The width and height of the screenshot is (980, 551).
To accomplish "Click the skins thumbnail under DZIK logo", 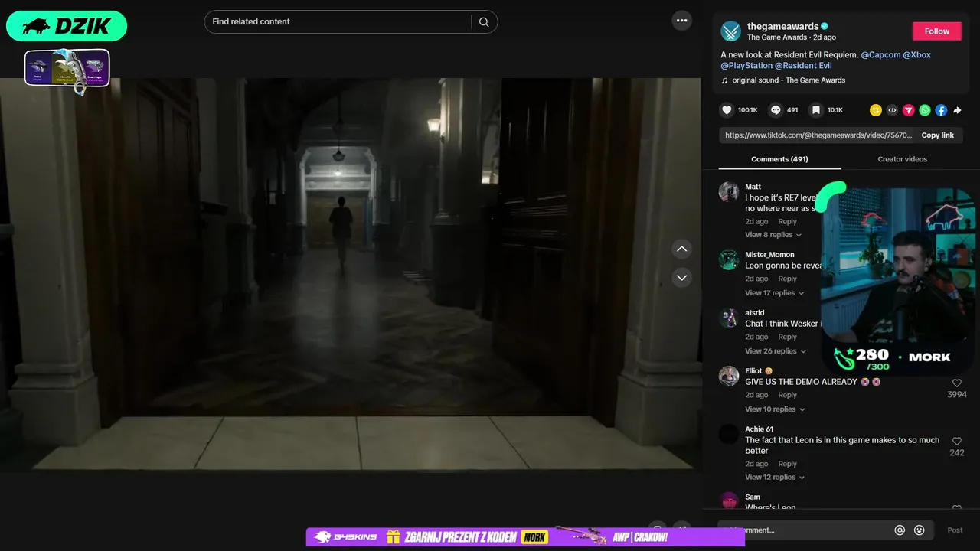I will (67, 69).
